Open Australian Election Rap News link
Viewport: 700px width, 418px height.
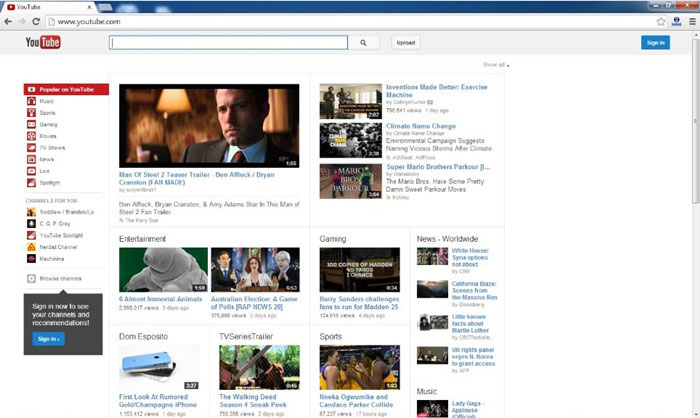(254, 303)
